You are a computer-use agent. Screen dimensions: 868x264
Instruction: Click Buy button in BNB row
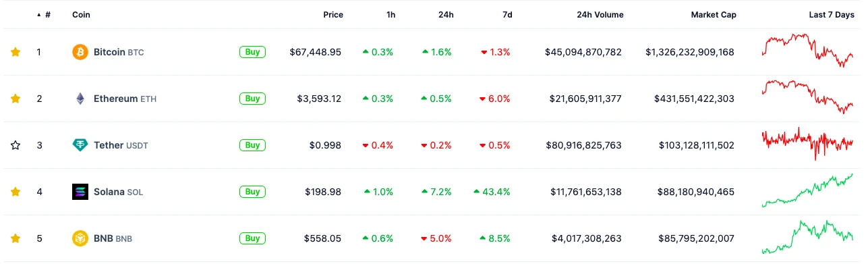[x=252, y=238]
